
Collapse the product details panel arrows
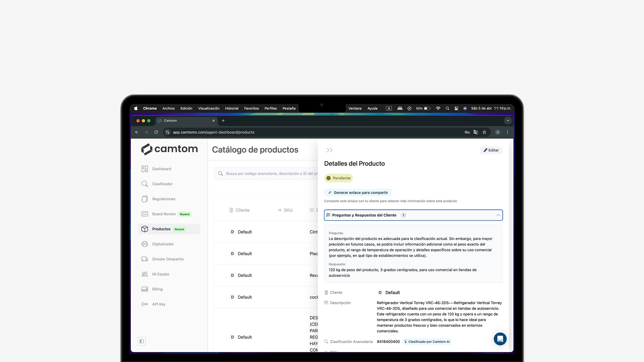pos(329,150)
